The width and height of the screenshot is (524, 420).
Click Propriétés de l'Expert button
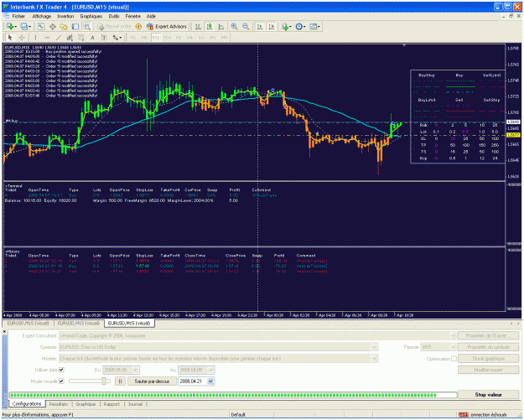pyautogui.click(x=488, y=336)
